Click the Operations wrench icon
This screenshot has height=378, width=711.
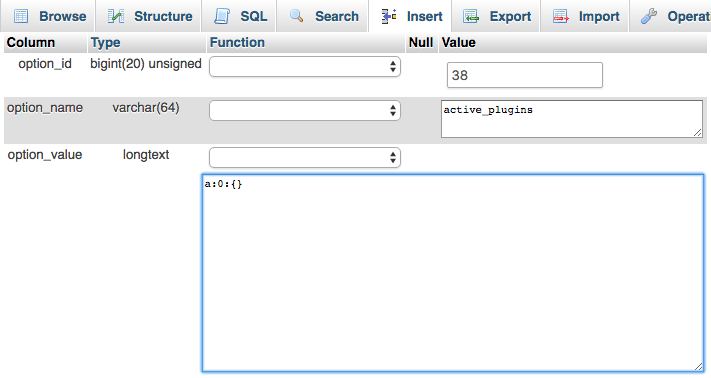[x=649, y=16]
